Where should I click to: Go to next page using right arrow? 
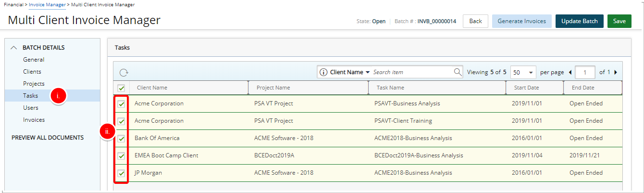pos(616,72)
